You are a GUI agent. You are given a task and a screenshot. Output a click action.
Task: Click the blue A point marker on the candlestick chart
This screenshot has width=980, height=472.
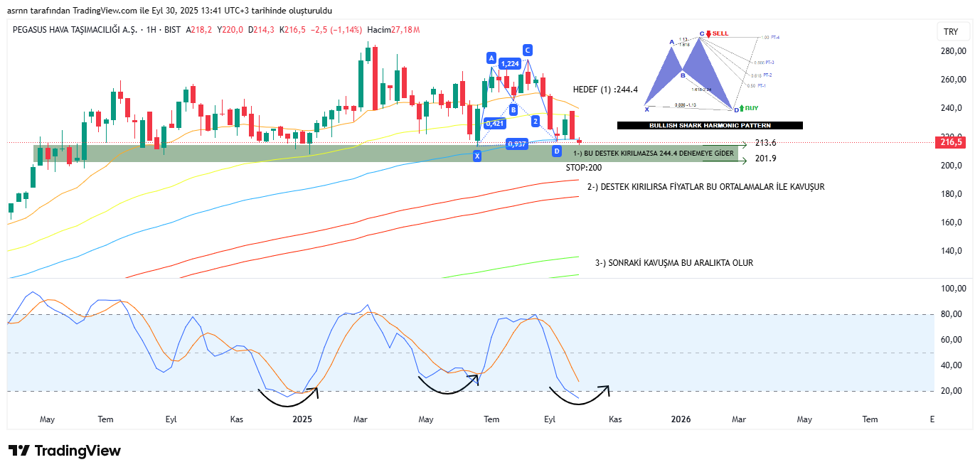[x=491, y=58]
